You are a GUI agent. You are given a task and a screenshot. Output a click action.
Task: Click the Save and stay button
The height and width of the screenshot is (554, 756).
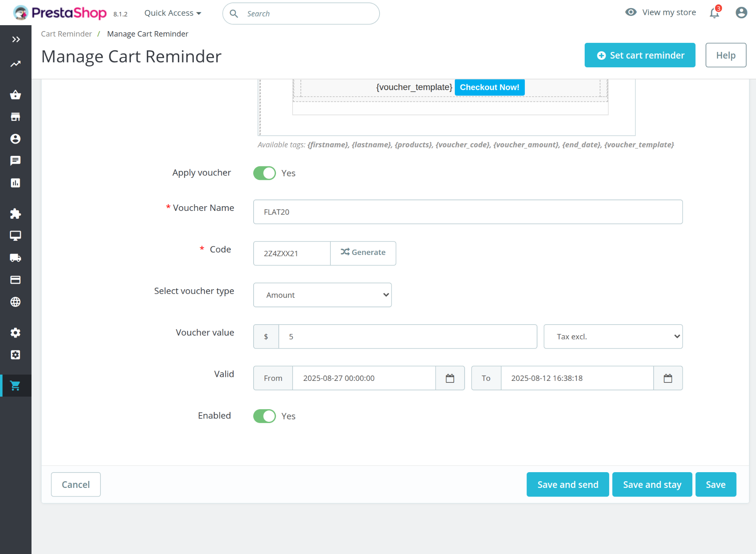pyautogui.click(x=652, y=484)
